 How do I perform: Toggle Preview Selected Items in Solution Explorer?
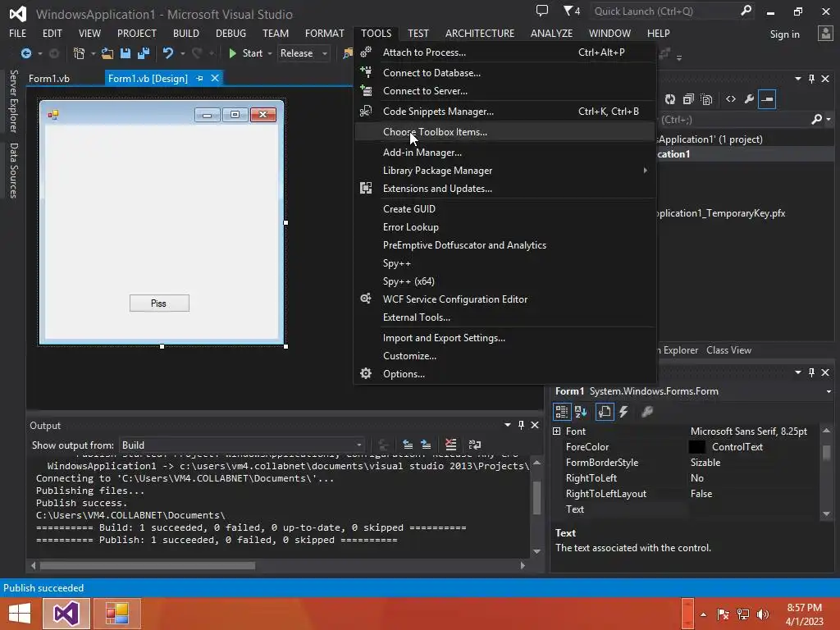(767, 99)
